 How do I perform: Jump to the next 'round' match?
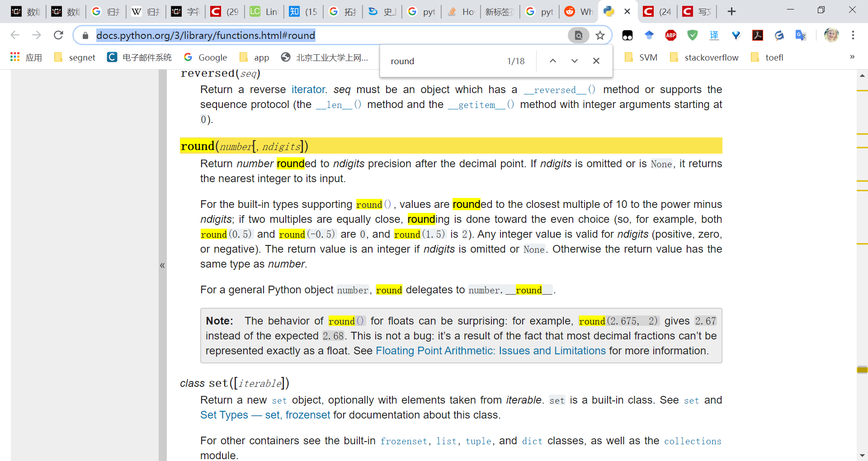pos(574,61)
